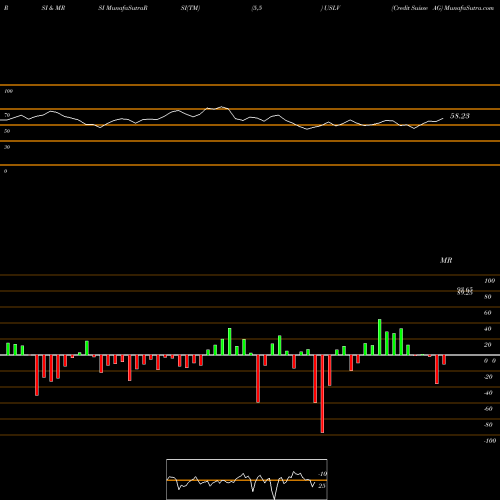
Task: Select the tallest red histogram bar
Action: point(322,394)
